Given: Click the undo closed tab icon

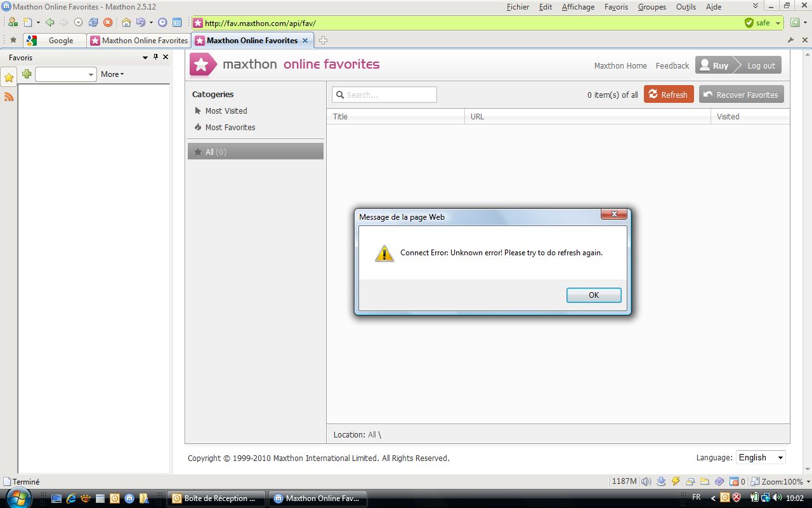Looking at the screenshot, I should (141, 22).
